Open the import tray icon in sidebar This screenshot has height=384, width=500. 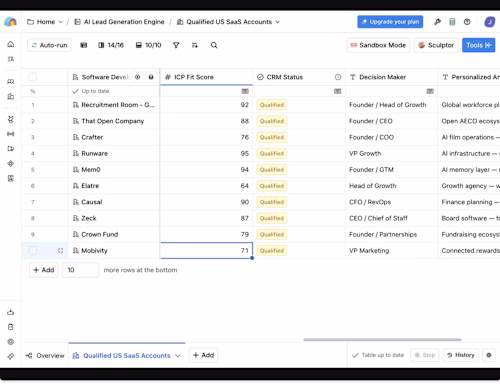(11, 312)
